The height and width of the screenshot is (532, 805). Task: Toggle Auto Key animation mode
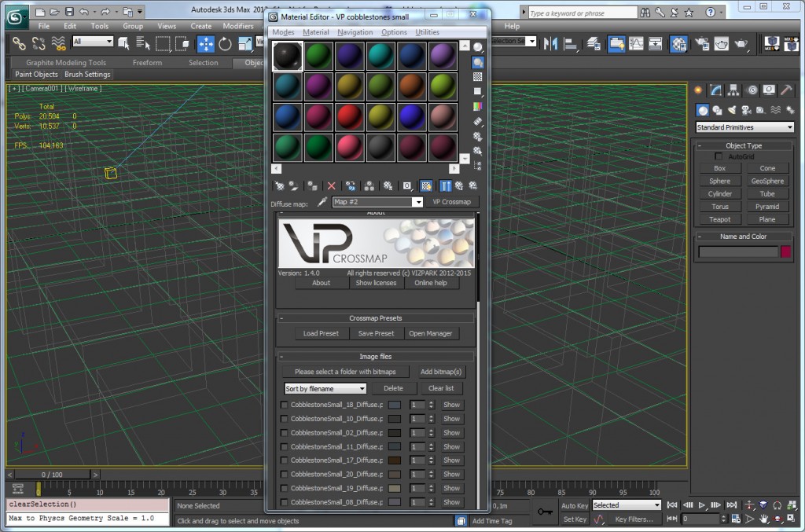pyautogui.click(x=575, y=505)
